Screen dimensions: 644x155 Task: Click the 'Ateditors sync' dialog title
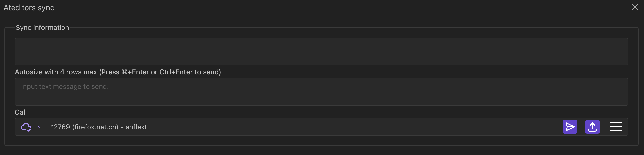29,8
